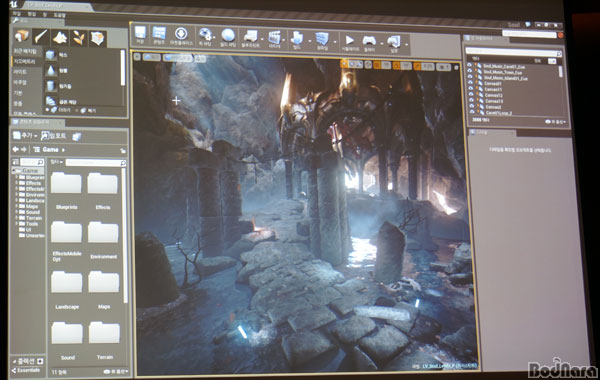Open the Edit (편집) menu

[31, 14]
